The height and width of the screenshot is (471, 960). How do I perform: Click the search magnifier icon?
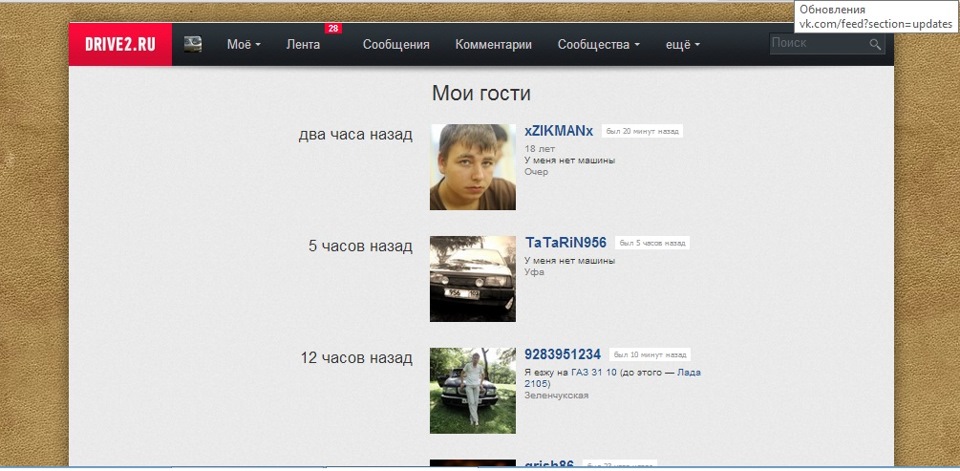[875, 44]
